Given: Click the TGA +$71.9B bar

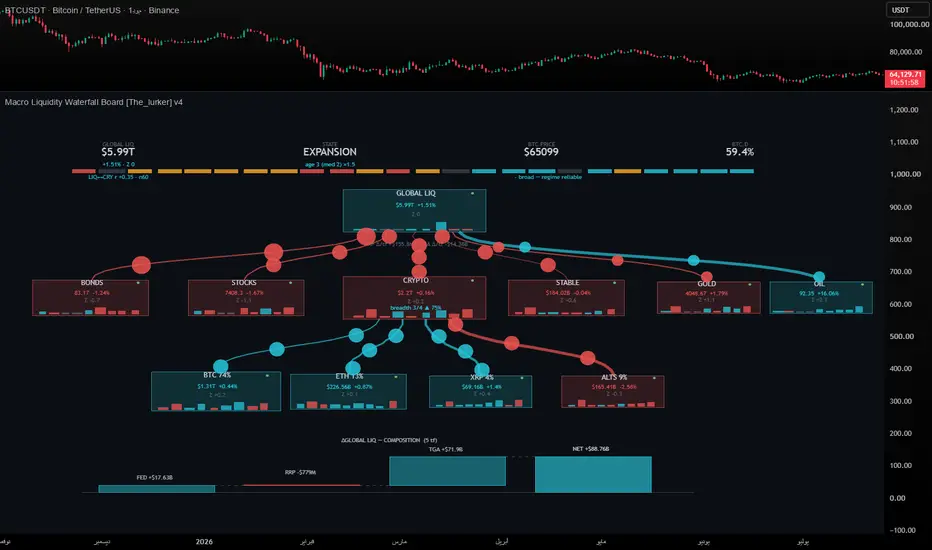Looking at the screenshot, I should click(448, 471).
